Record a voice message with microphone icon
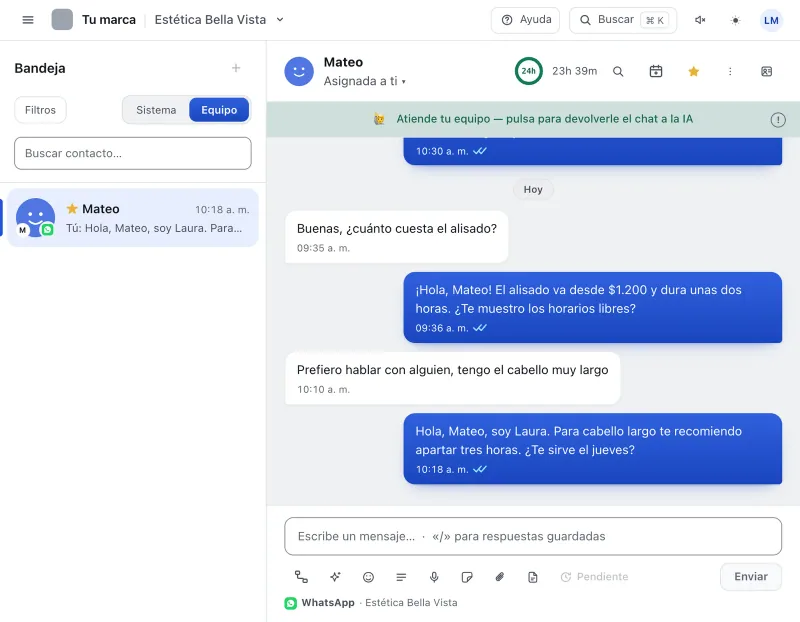Image resolution: width=800 pixels, height=622 pixels. pos(434,577)
